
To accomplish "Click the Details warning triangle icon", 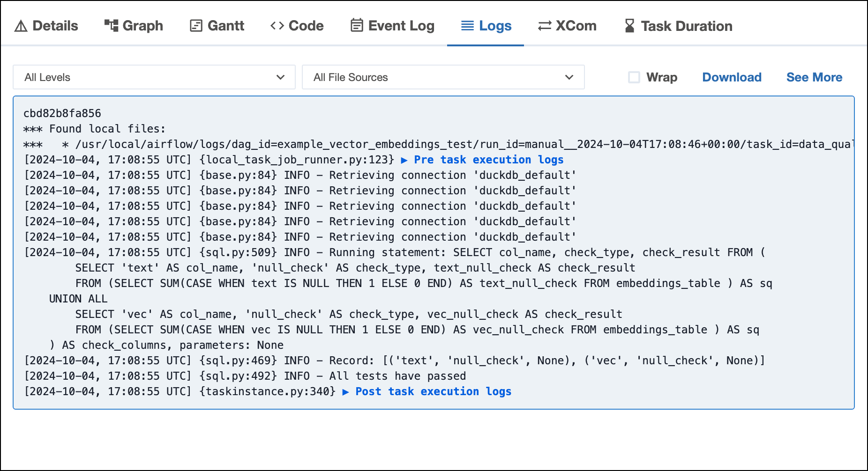I will click(21, 26).
